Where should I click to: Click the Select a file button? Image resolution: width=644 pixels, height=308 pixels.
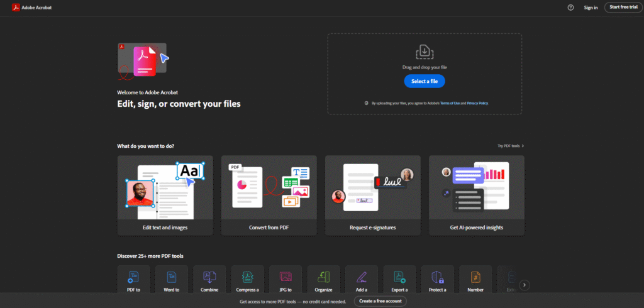coord(425,81)
